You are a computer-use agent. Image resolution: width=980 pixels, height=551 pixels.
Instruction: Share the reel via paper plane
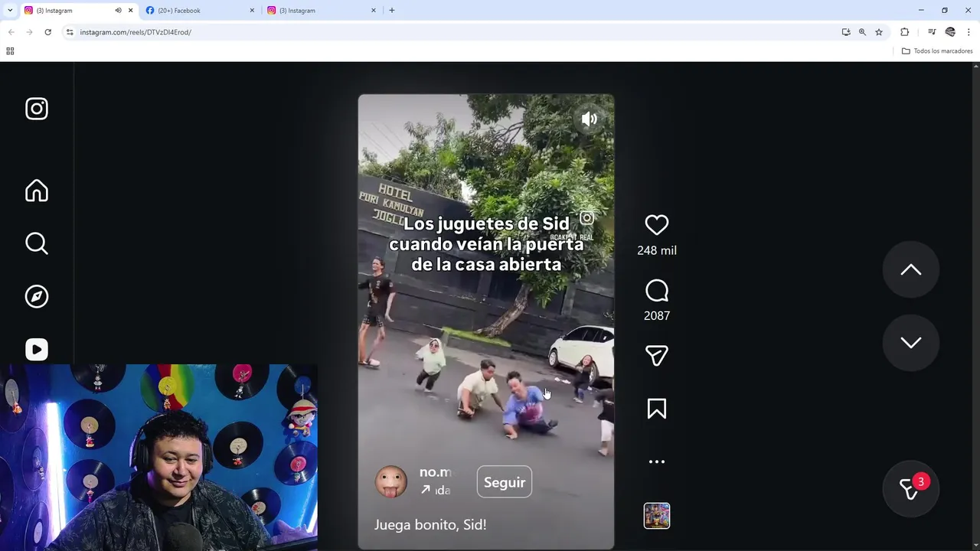[x=657, y=356]
